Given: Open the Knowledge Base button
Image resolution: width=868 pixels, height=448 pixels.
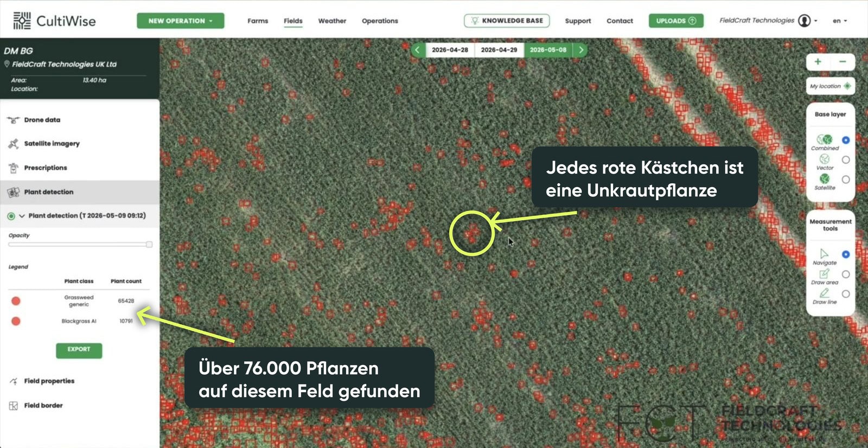Looking at the screenshot, I should click(x=507, y=21).
